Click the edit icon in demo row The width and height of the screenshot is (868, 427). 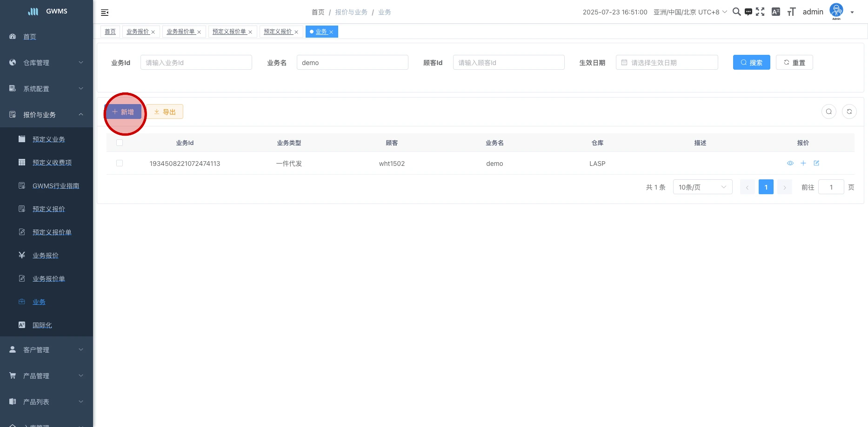pos(816,163)
